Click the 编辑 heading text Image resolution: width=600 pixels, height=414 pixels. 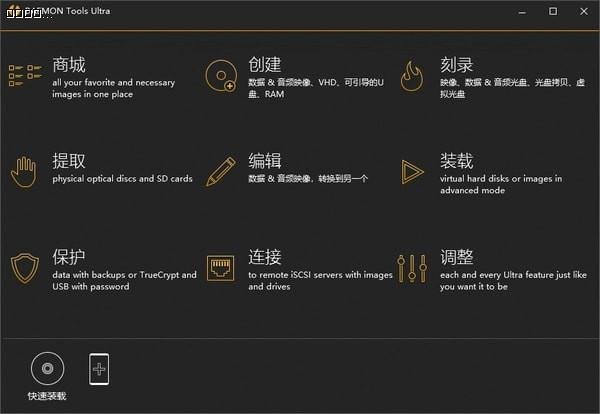[265, 161]
